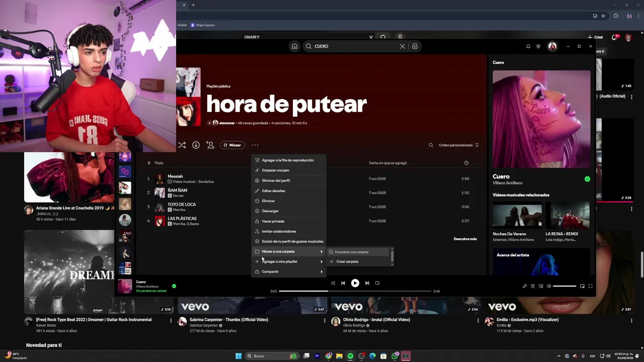Select 'Agregar a la fila de reproducción'
The width and height of the screenshot is (644, 362).
click(289, 160)
